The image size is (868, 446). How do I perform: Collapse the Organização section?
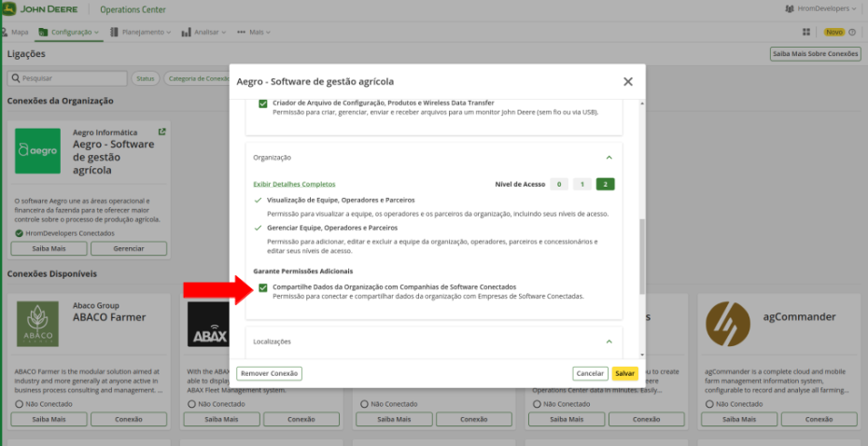[x=609, y=158]
